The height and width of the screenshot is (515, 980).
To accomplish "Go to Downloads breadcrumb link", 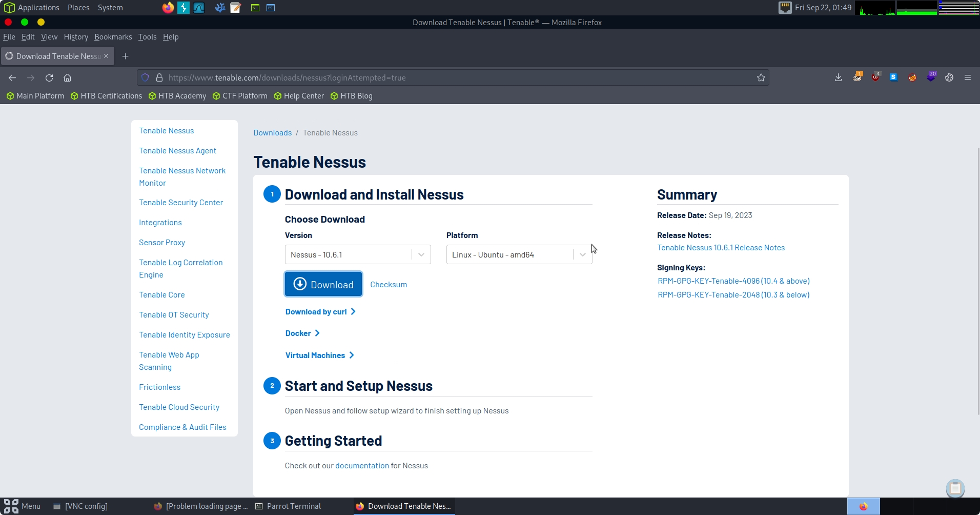I will pyautogui.click(x=272, y=132).
